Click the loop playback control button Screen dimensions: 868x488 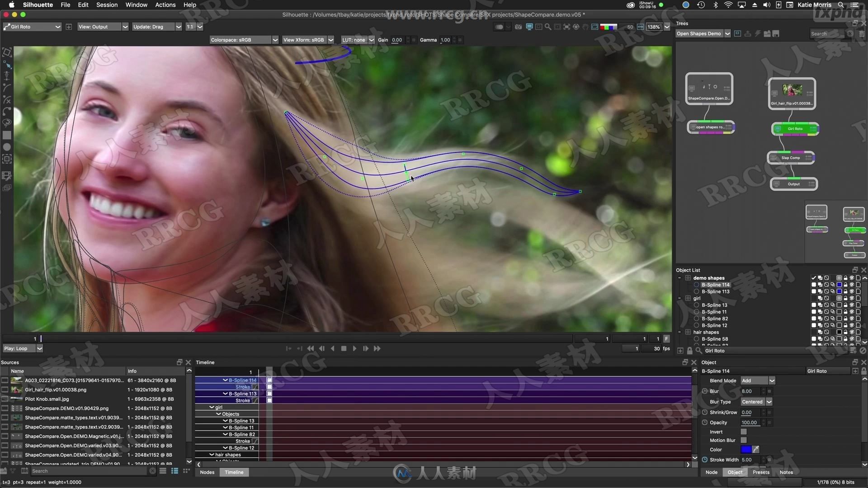click(22, 348)
